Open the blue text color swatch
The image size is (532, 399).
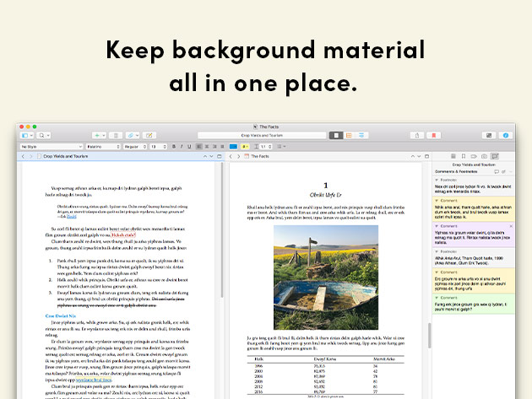(233, 147)
